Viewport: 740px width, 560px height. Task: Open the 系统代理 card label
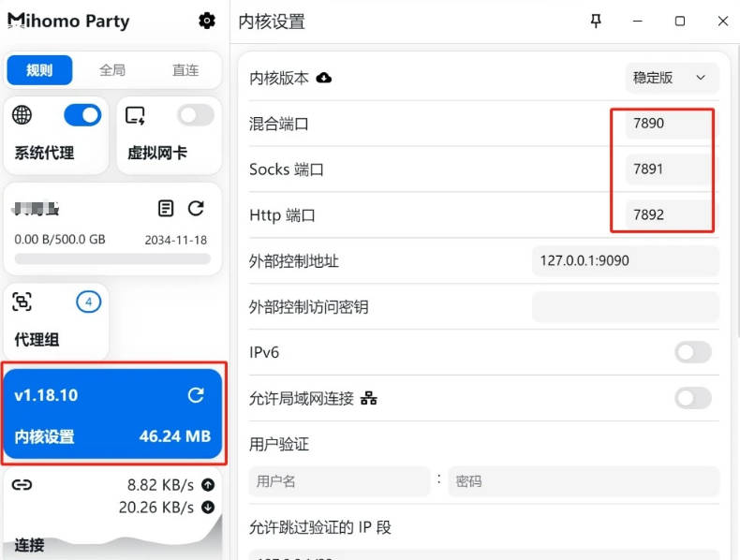44,153
